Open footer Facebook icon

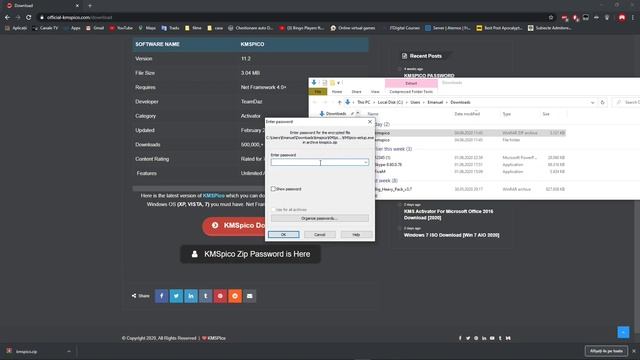coord(460,338)
